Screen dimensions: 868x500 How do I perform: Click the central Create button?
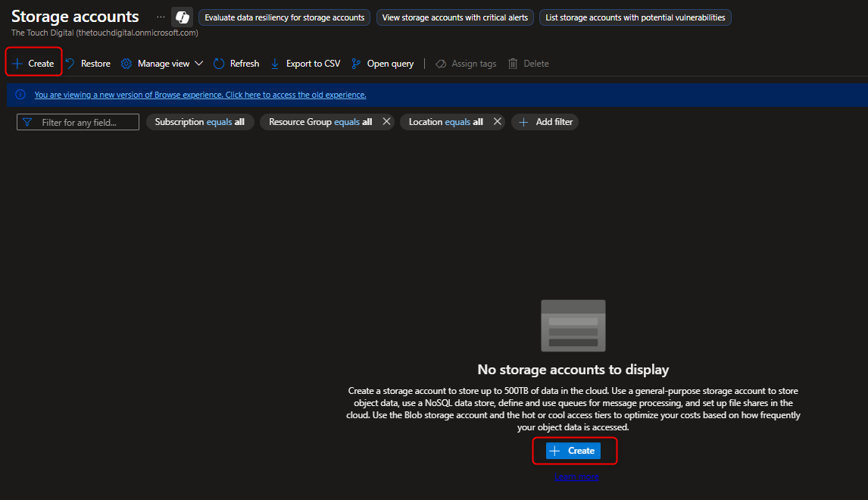(x=574, y=450)
